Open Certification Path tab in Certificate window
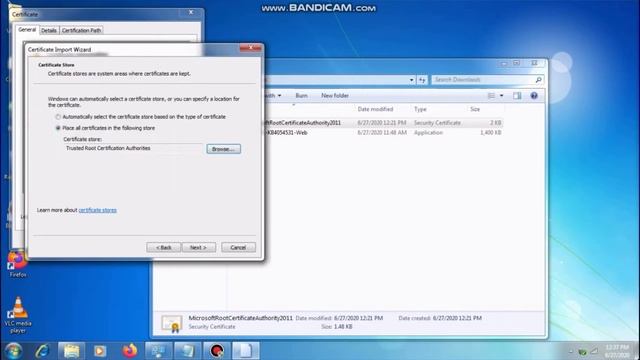Viewport: 640px width, 360px height. point(81,30)
